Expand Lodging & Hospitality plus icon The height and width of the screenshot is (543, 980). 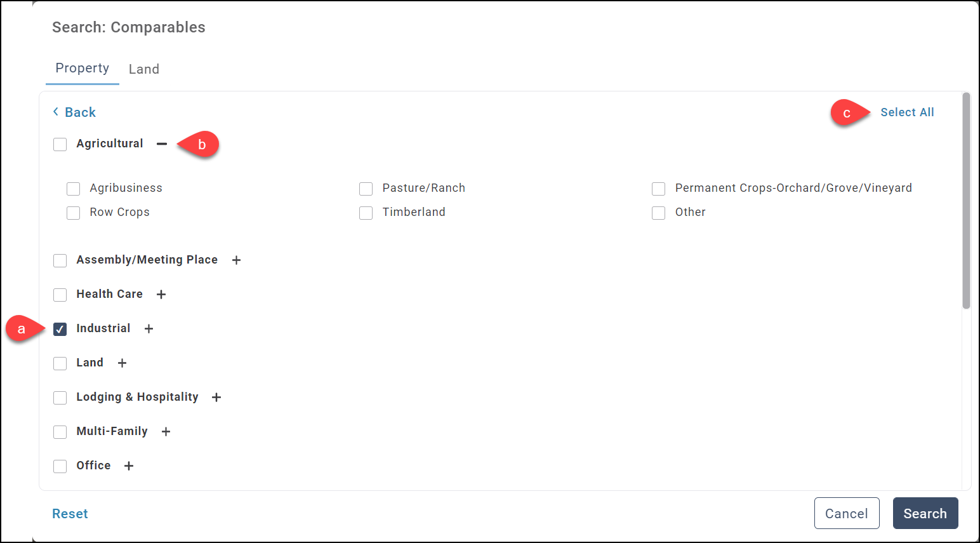(x=216, y=398)
